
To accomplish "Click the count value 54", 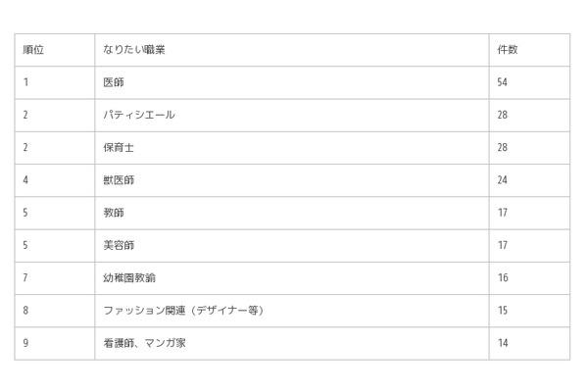I will 502,82.
